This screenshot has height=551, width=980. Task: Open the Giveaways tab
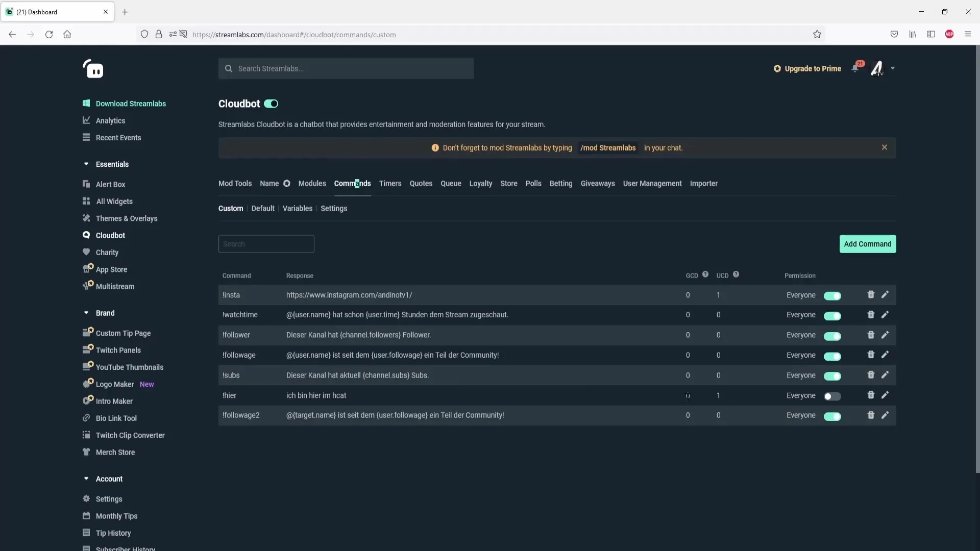[x=598, y=184]
